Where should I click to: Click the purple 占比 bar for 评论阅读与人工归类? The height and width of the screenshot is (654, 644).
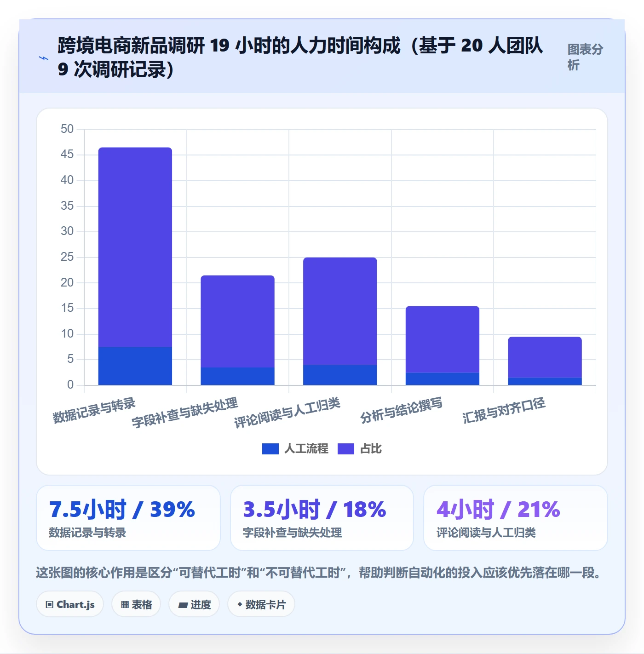click(340, 311)
